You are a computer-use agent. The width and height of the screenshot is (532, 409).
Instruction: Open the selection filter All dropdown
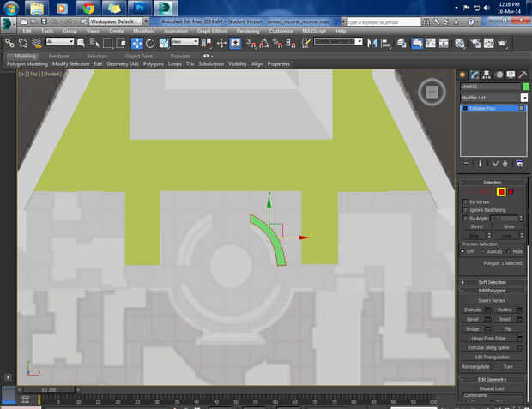[x=60, y=42]
